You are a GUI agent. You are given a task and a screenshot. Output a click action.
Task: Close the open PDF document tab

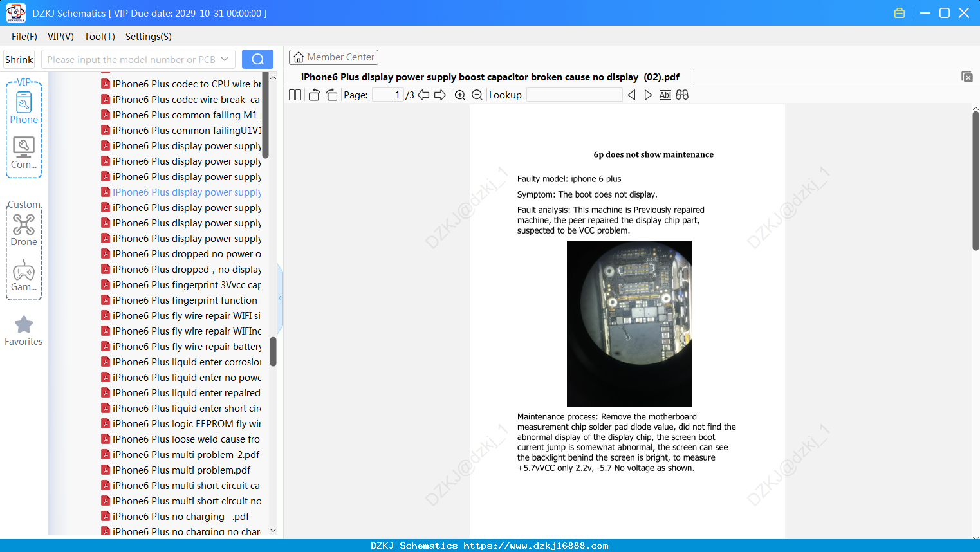pyautogui.click(x=966, y=77)
